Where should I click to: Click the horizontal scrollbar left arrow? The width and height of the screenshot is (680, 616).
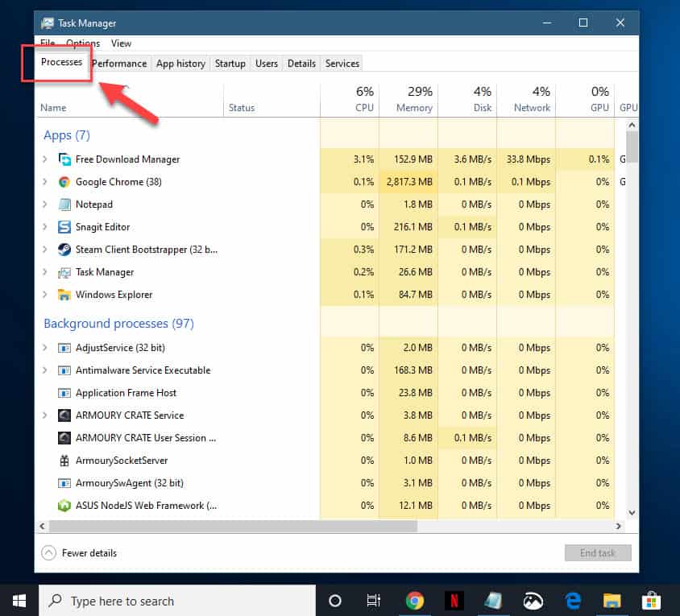(42, 526)
